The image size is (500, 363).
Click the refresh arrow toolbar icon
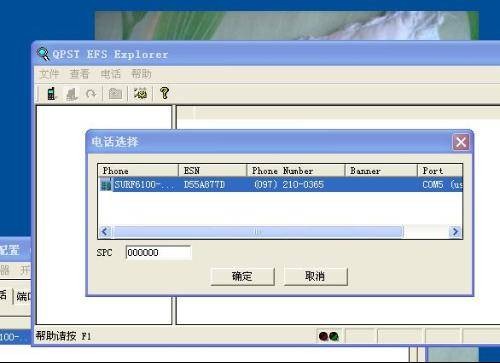coord(91,94)
